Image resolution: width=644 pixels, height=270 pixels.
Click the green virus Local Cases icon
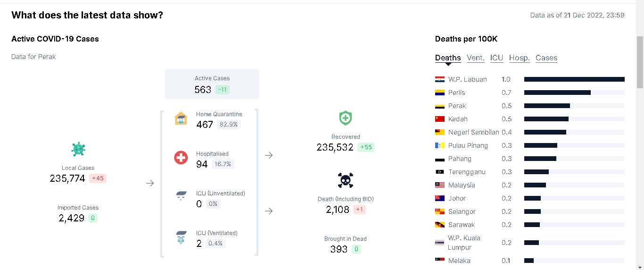(78, 149)
